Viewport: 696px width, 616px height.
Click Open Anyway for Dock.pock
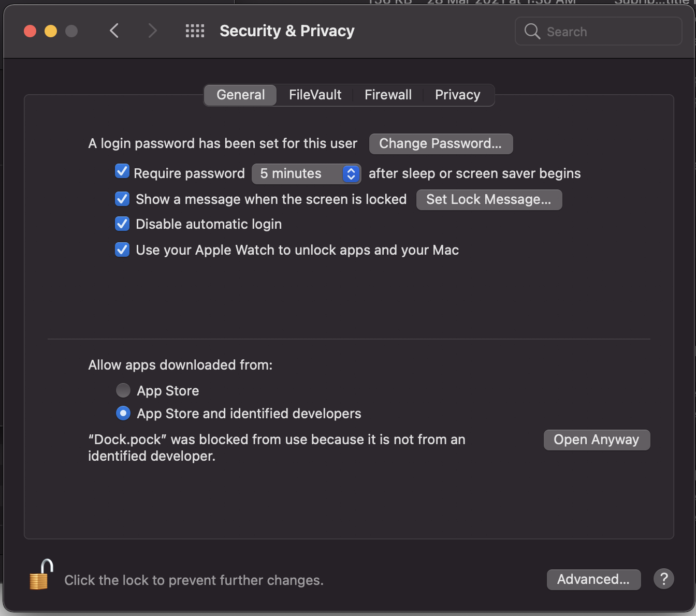point(597,439)
